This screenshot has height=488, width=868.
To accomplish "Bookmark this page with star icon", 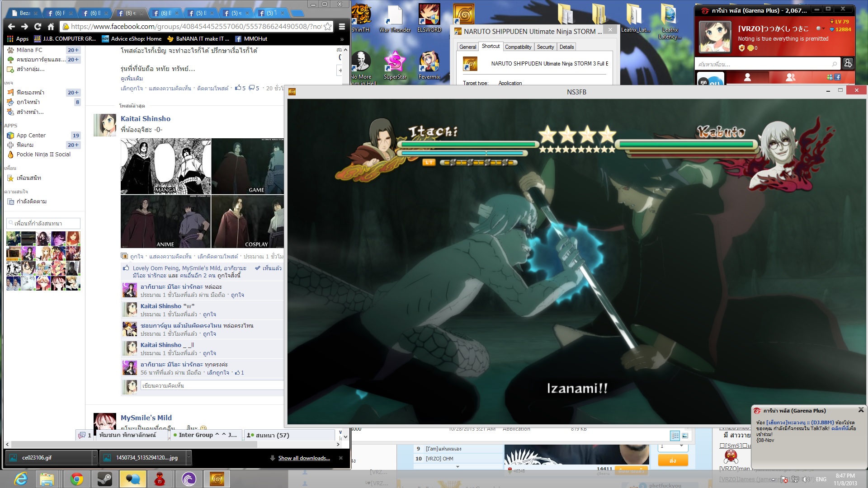I will coord(327,27).
